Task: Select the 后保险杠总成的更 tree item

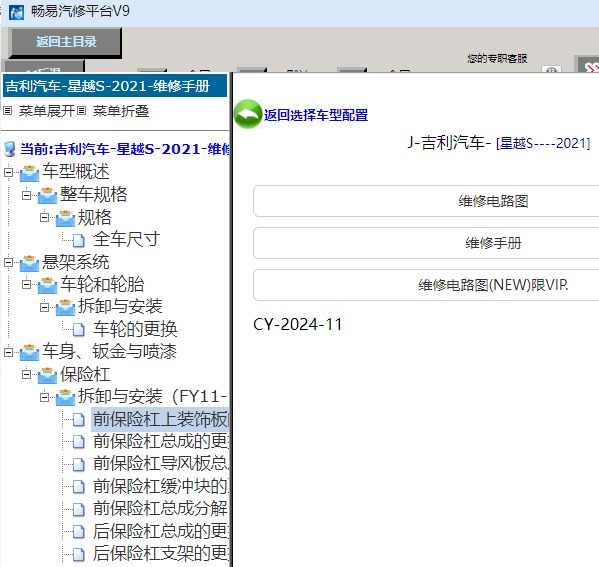Action: tap(160, 531)
